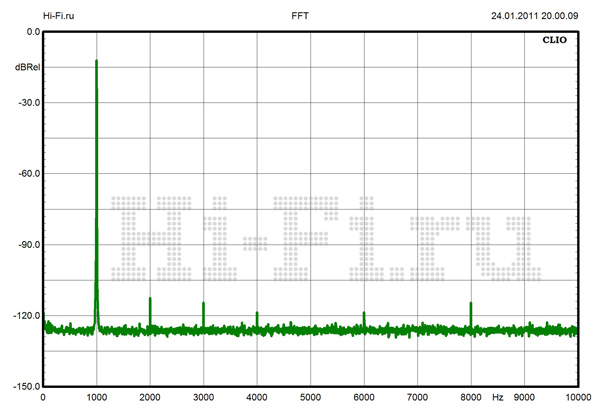Click the -120.0 y-axis tick label
The image size is (600, 408).
pos(24,315)
